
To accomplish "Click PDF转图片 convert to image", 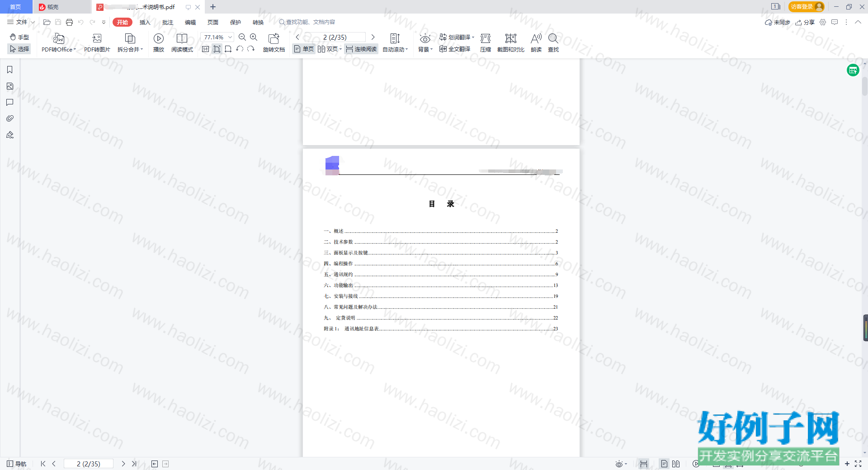I will [97, 43].
